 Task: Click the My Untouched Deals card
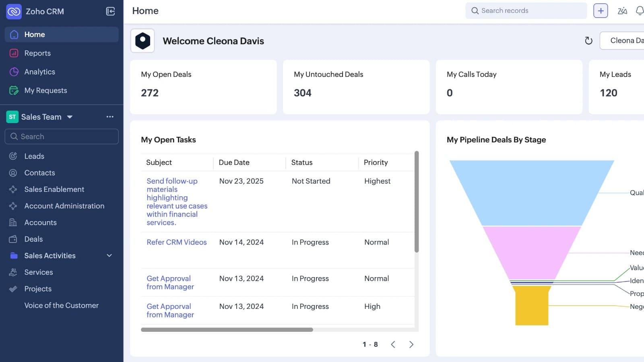coord(356,87)
